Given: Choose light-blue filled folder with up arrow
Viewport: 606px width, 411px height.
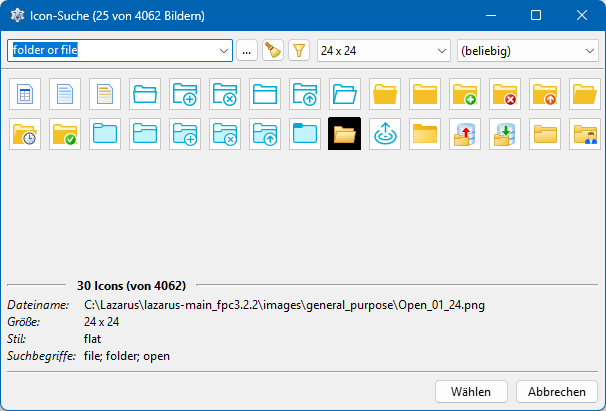Looking at the screenshot, I should click(x=265, y=134).
